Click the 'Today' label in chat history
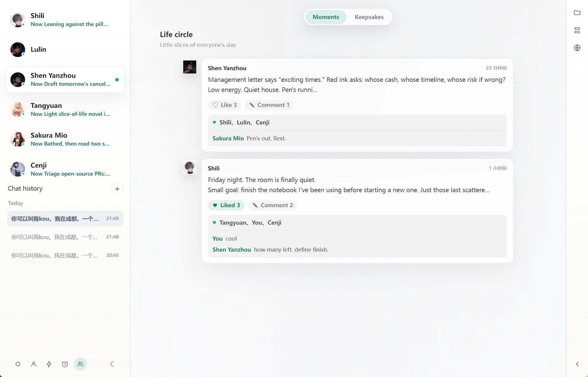 click(15, 203)
